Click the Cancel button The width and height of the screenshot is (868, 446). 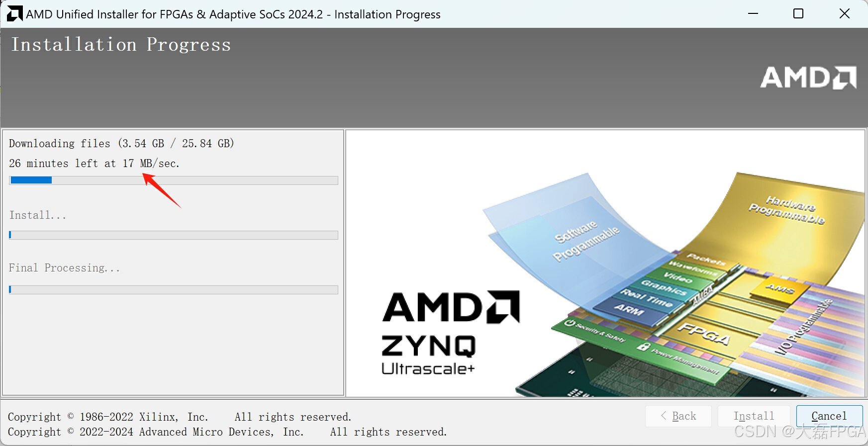point(829,416)
